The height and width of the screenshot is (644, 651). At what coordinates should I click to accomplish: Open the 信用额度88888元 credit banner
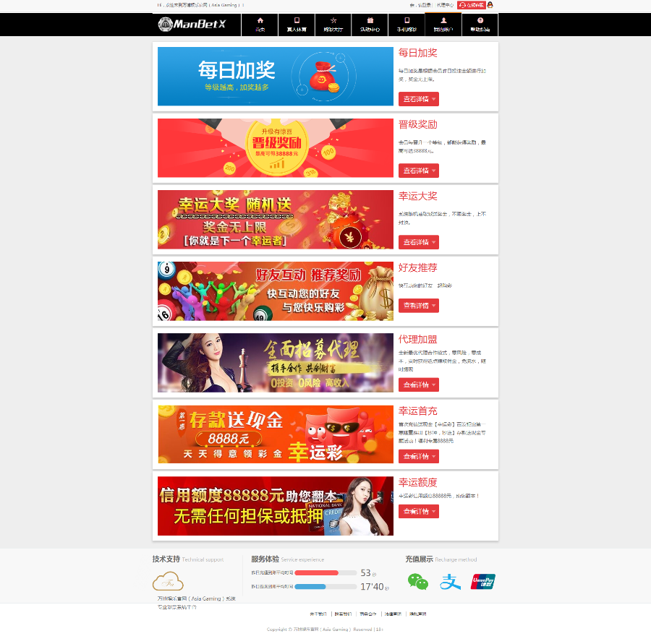(276, 506)
